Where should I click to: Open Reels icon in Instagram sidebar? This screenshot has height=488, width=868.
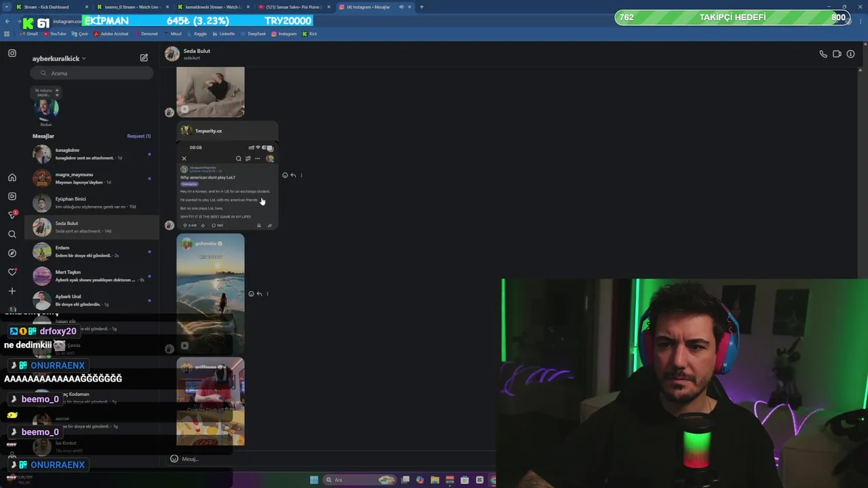pyautogui.click(x=12, y=196)
